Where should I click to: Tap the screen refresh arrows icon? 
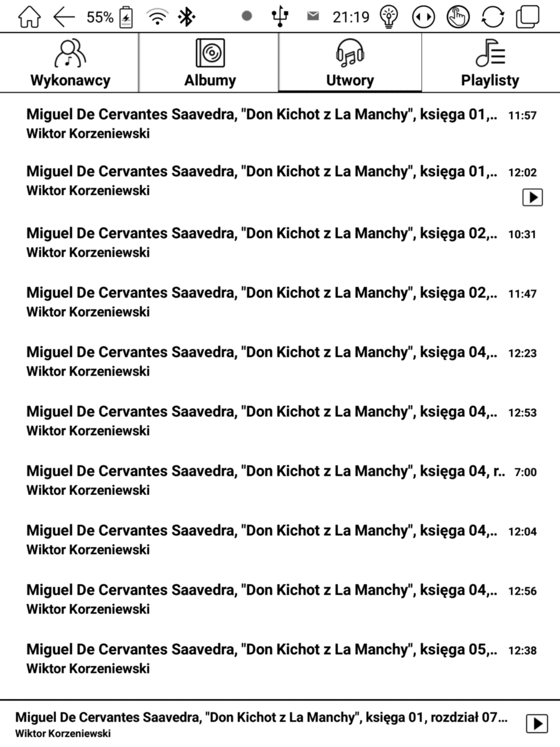493,17
